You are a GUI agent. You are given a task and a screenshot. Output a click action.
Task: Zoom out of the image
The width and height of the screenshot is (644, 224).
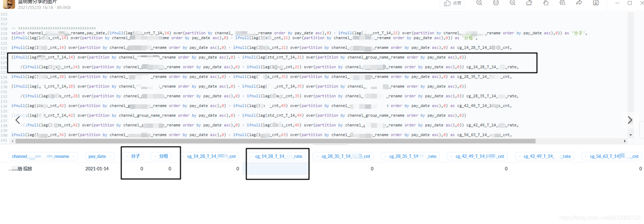click(x=513, y=3)
